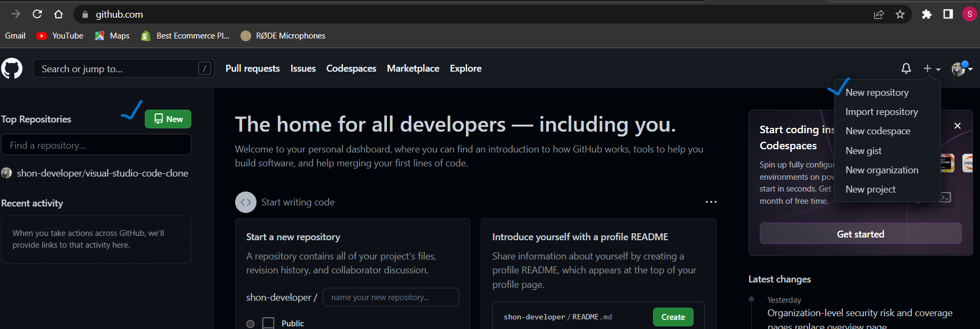Open browser extensions puzzle icon
Viewport: 980px width, 329px height.
pyautogui.click(x=927, y=14)
